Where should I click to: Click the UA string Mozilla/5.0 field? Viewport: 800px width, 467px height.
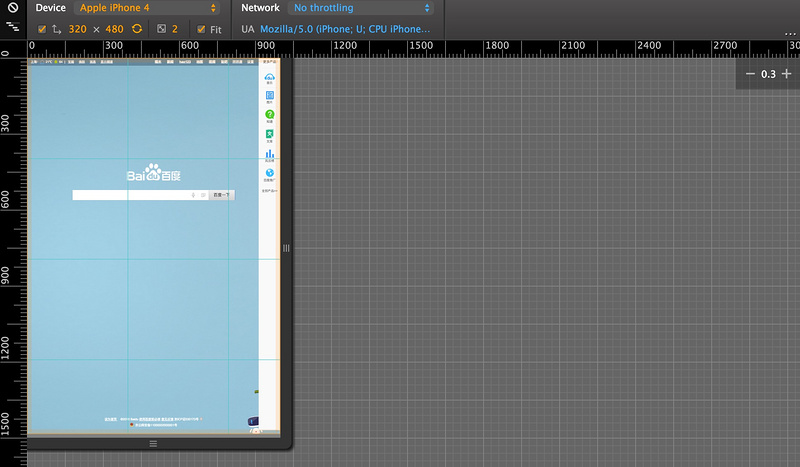[345, 29]
